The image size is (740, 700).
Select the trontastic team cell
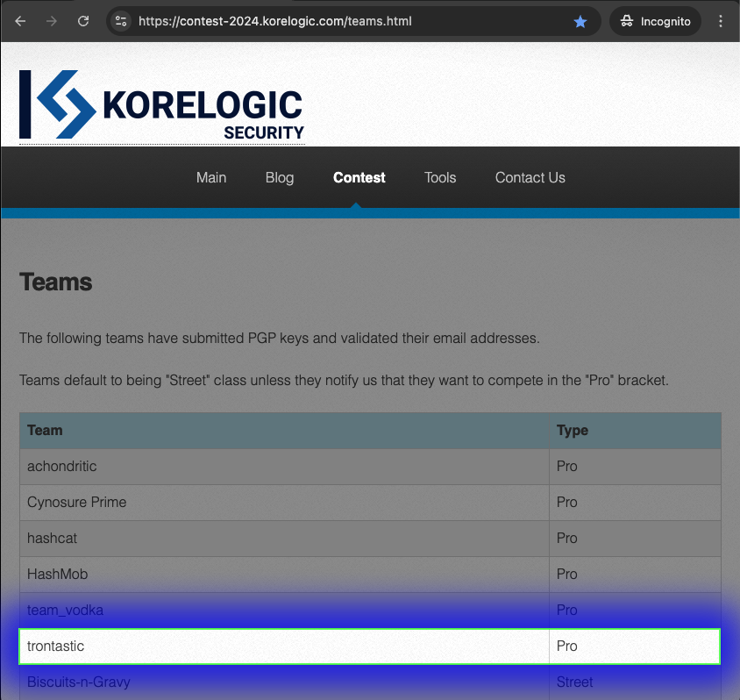coord(284,646)
